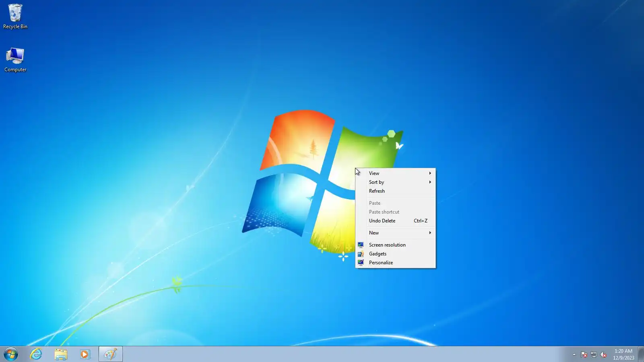Select the Computer desktop icon
This screenshot has height=362, width=644.
15,60
